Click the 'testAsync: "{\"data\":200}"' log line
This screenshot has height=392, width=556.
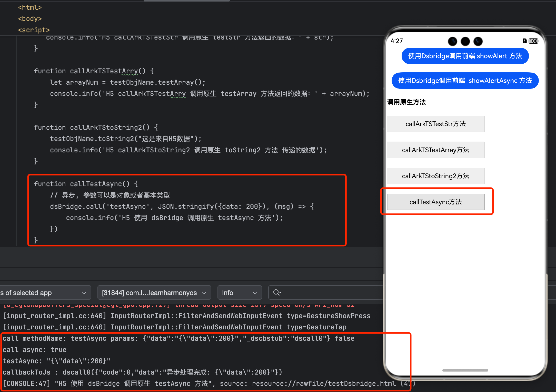[57, 361]
